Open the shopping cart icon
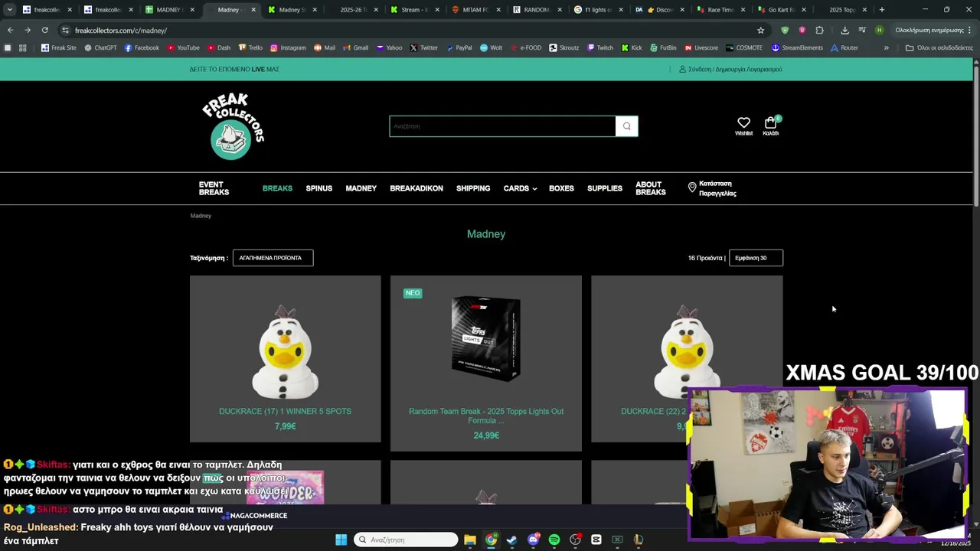Screen dimensions: 980x551 tap(770, 122)
